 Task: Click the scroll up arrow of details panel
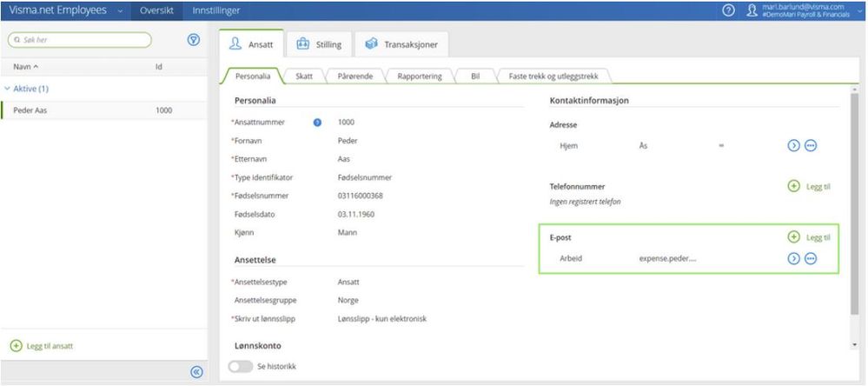pos(855,90)
